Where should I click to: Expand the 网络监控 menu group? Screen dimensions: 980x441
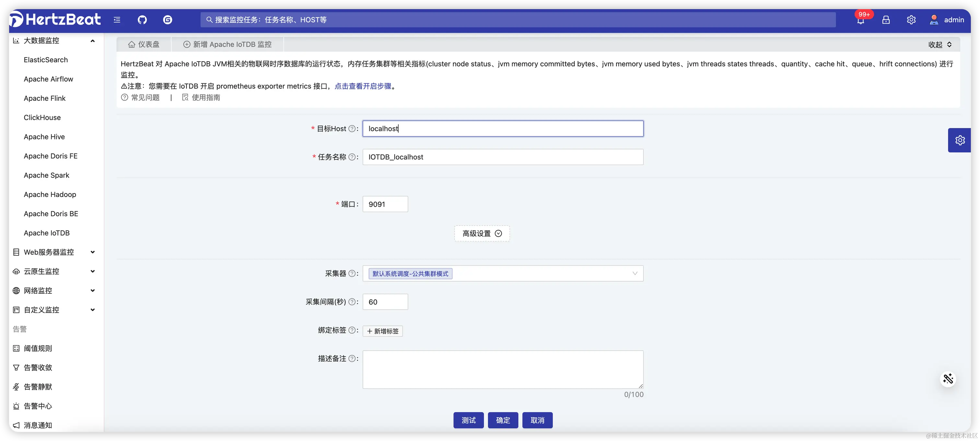pyautogui.click(x=92, y=290)
